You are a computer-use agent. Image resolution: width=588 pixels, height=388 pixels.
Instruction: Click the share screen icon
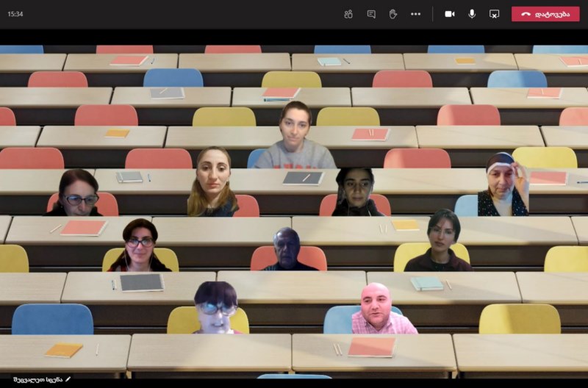click(494, 14)
